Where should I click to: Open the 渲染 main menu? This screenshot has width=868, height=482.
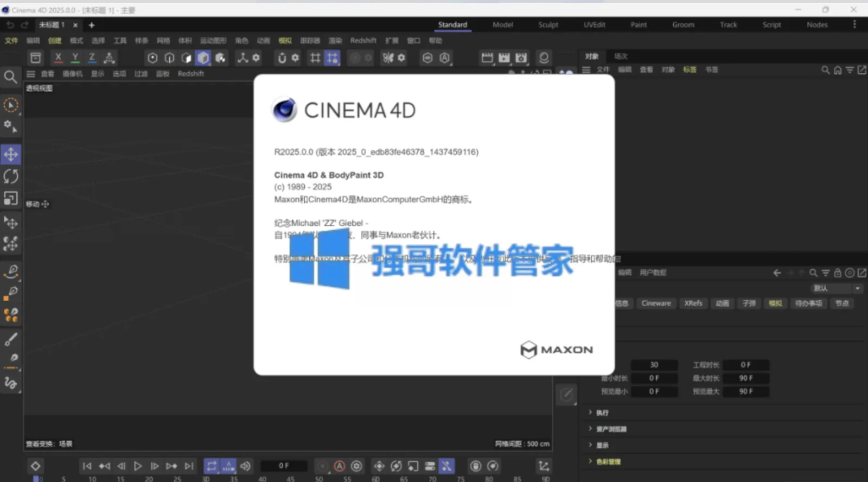point(335,41)
